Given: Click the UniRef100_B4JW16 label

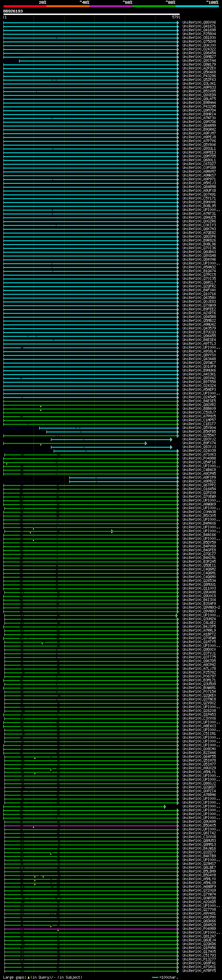Looking at the screenshot, I should click(x=199, y=848).
